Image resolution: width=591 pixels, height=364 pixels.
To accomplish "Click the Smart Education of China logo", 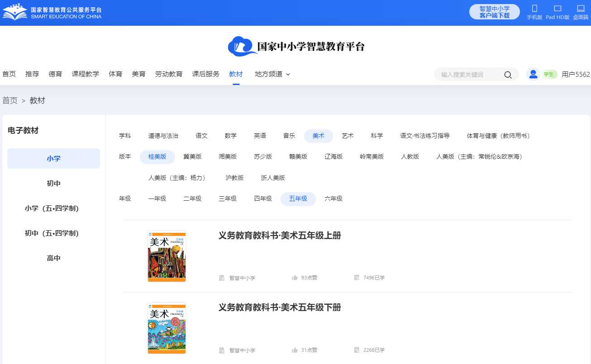I will 52,12.
